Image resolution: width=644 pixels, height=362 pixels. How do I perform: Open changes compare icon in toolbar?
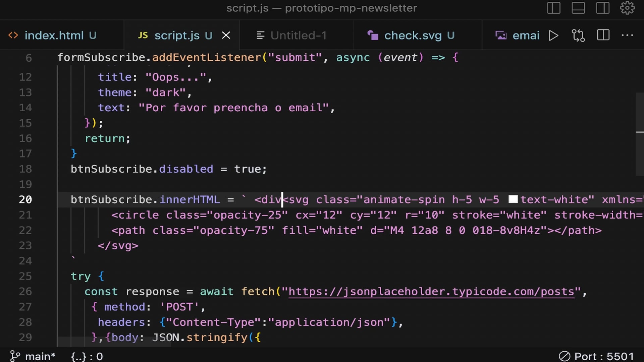[578, 36]
